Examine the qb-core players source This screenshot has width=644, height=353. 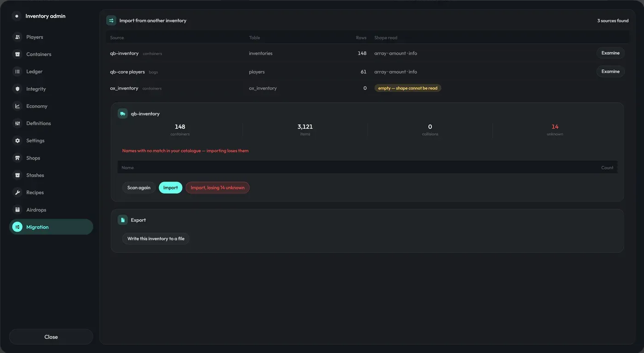pos(610,71)
